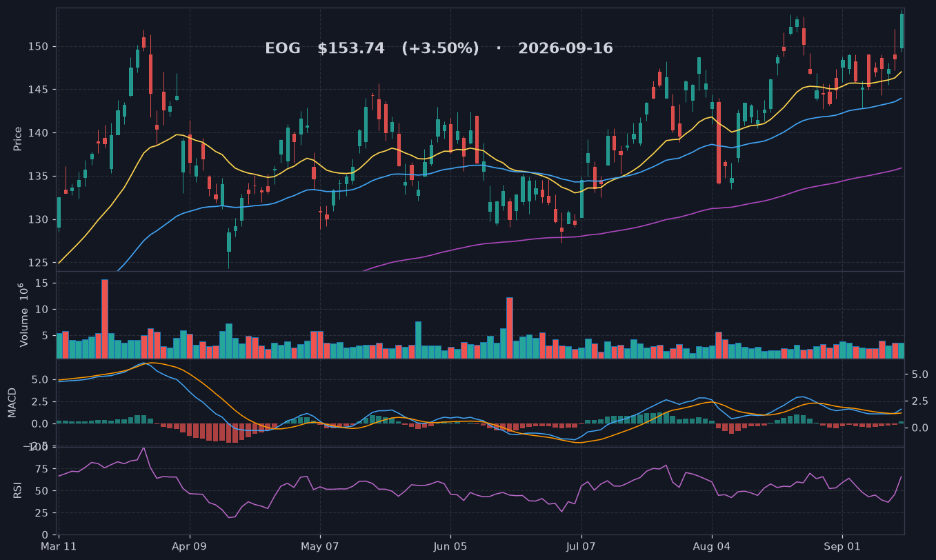
Task: Click the Aug 04 date label
Action: [712, 547]
